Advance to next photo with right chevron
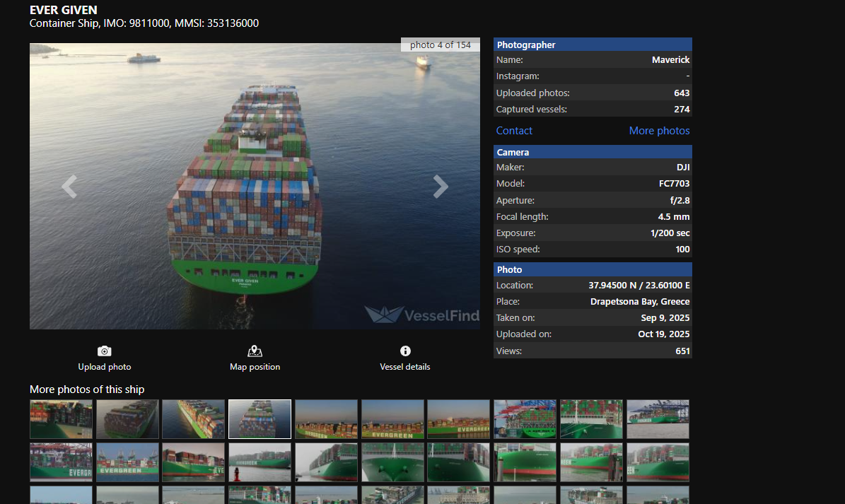Viewport: 845px width, 504px height. point(441,187)
